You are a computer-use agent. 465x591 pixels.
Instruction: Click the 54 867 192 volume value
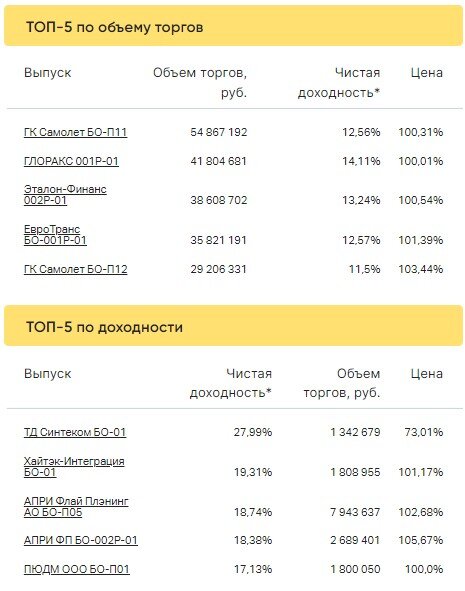pyautogui.click(x=219, y=132)
